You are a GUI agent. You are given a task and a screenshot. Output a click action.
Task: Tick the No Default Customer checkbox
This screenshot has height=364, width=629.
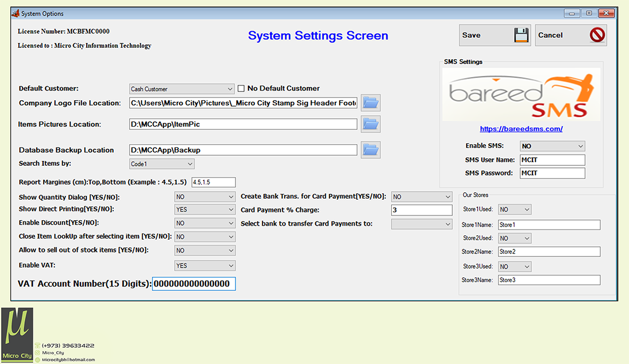point(241,88)
